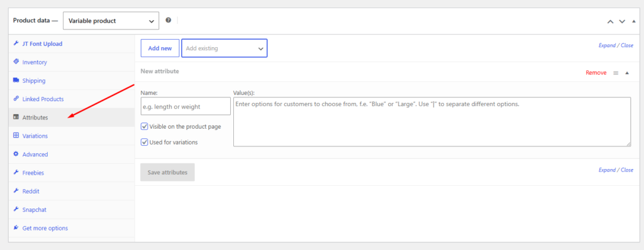Click the attribute drag handle icon

click(x=616, y=73)
